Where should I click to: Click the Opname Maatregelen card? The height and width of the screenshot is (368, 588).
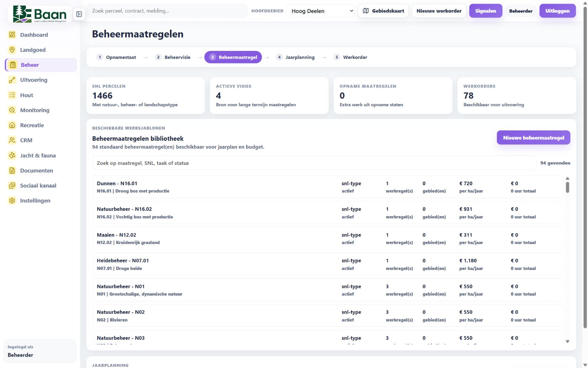pos(393,95)
